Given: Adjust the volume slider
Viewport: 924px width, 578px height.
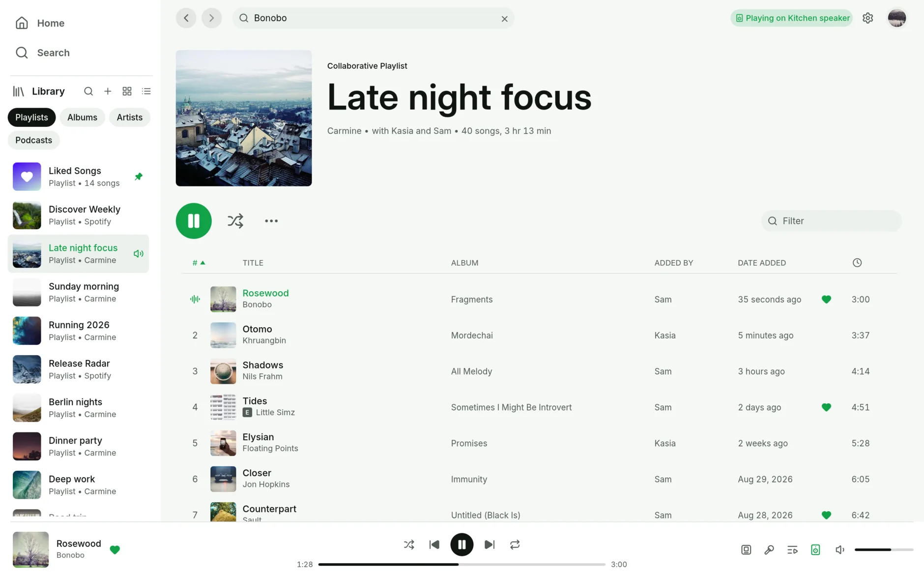Looking at the screenshot, I should [884, 549].
